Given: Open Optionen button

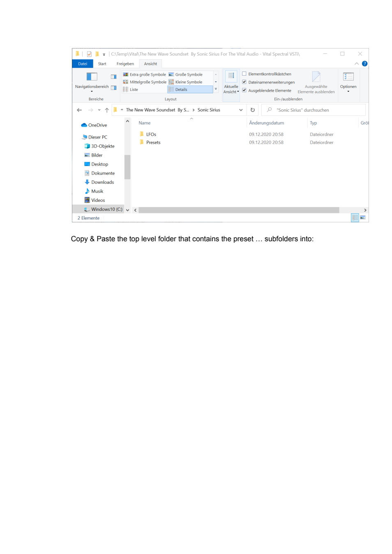Looking at the screenshot, I should (x=348, y=82).
